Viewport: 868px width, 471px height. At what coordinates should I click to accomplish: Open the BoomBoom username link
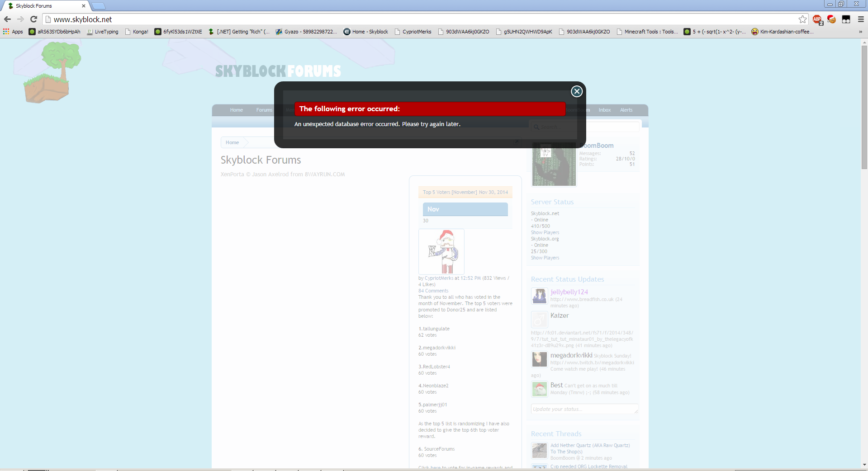pyautogui.click(x=597, y=146)
